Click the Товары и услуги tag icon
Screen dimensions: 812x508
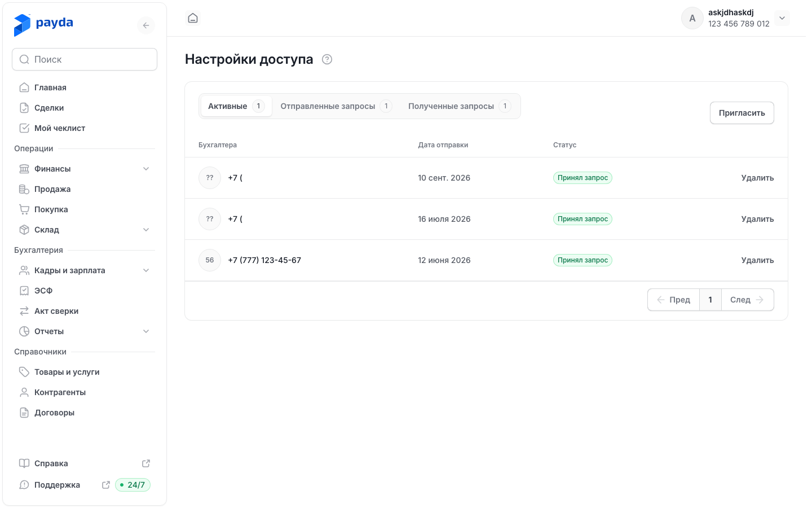[24, 372]
